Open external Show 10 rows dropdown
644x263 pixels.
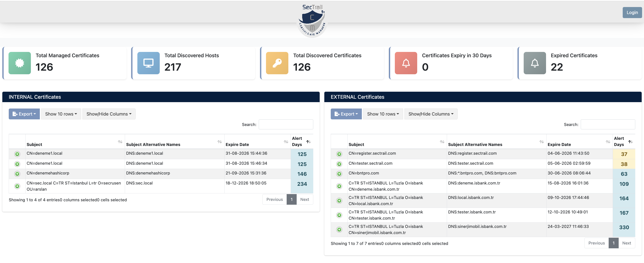coord(383,114)
